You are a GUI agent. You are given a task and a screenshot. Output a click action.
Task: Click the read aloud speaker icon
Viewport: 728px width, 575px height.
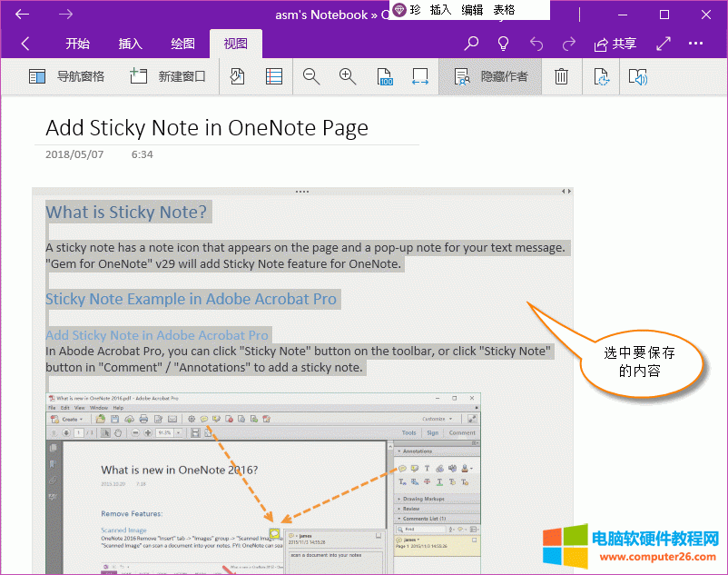639,76
